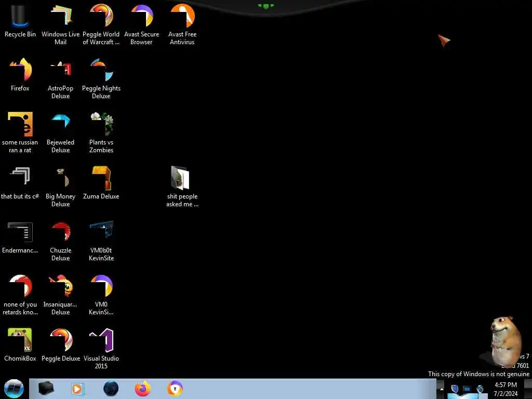
Task: Open the Windows Start menu orb
Action: 14,389
